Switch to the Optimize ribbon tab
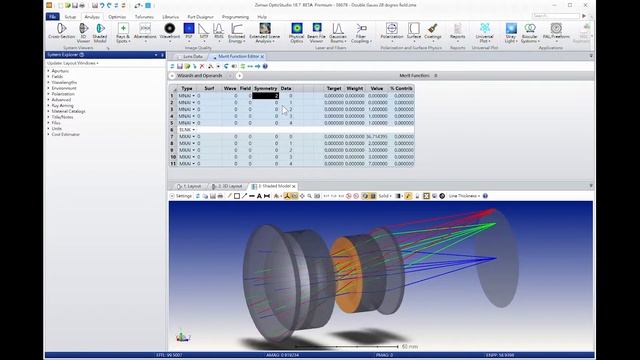The width and height of the screenshot is (640, 360). (117, 17)
